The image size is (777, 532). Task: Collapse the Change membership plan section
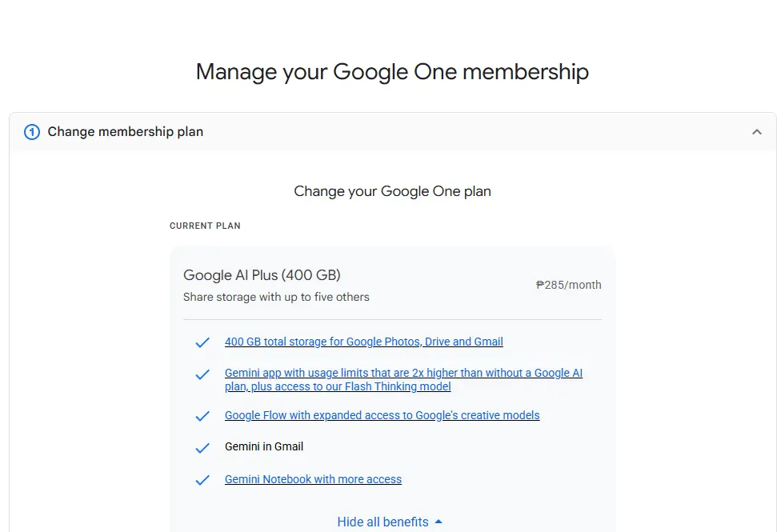pyautogui.click(x=757, y=132)
